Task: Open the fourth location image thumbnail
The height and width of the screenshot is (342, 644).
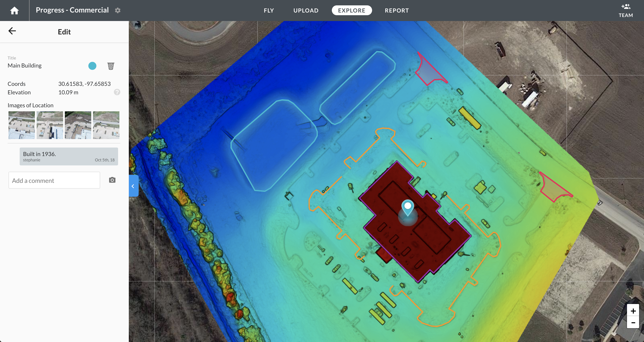Action: pos(106,125)
